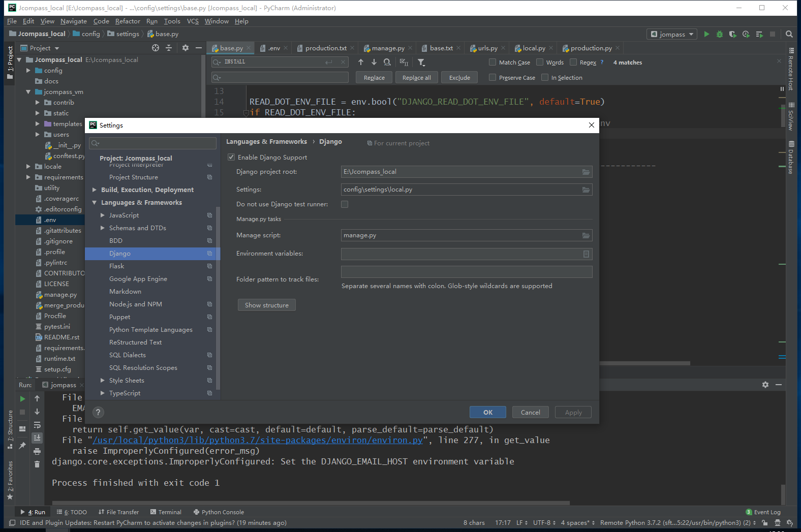Open the environ.py traceback link
801x532 pixels.
coord(258,441)
